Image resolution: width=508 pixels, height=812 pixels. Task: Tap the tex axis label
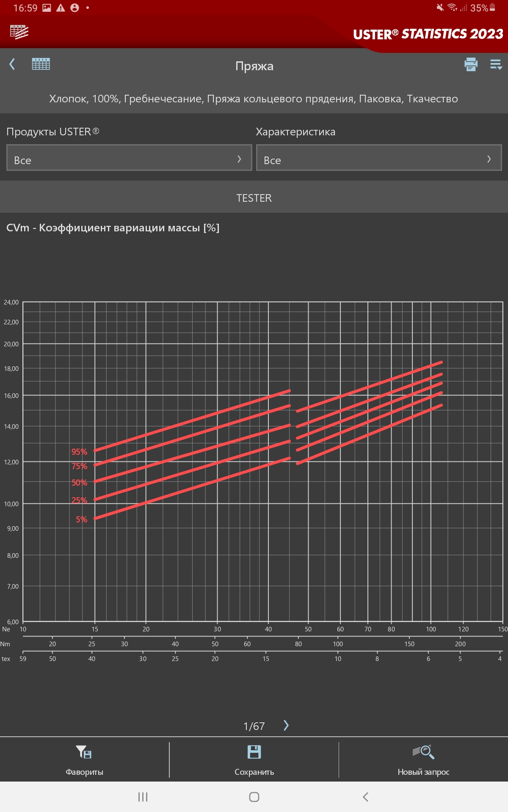(6, 659)
